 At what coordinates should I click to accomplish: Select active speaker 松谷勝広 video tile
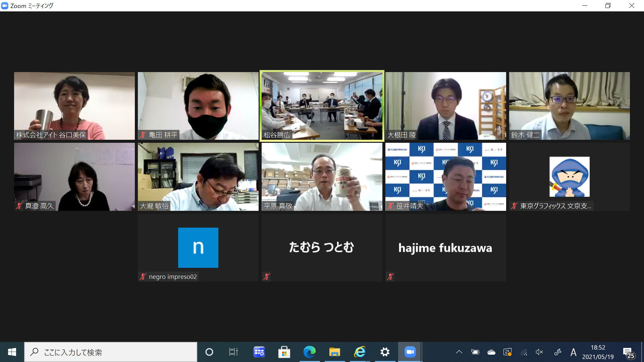[322, 106]
